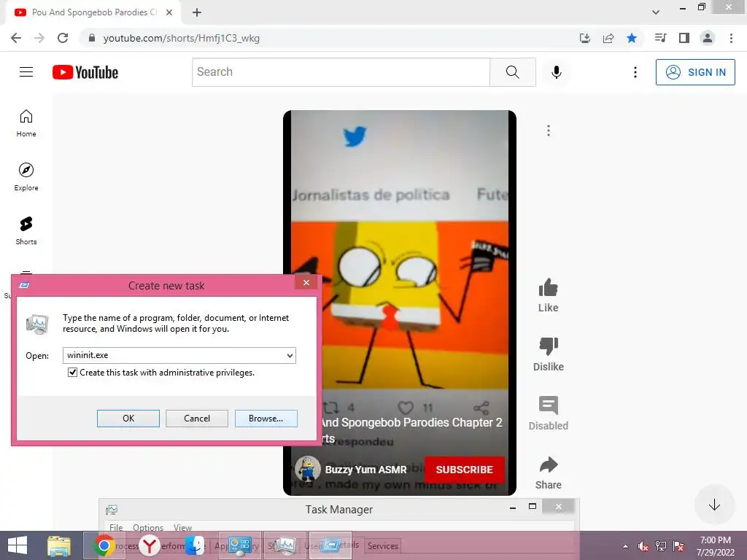
Task: Open the Chrome profile avatar icon
Action: 708,38
